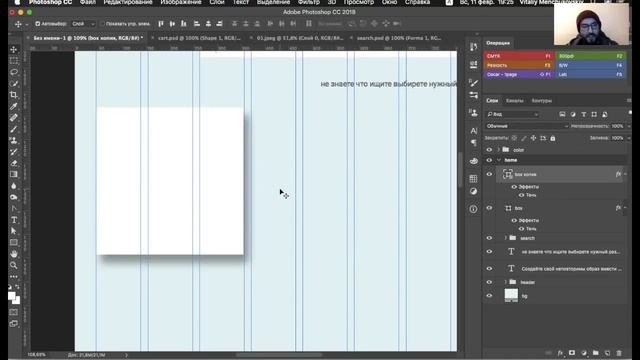Select the Crop tool
Image resolution: width=640 pixels, height=360 pixels.
13,95
